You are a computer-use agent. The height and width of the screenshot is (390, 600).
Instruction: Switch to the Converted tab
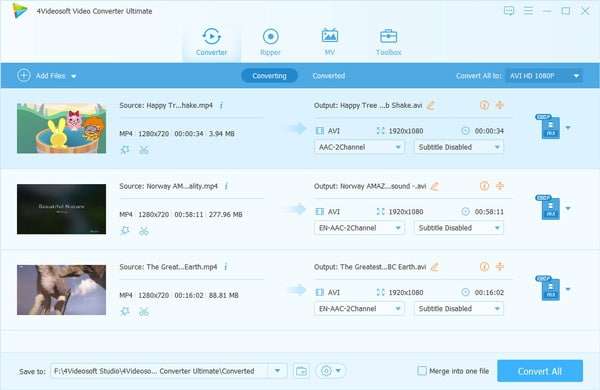(329, 76)
